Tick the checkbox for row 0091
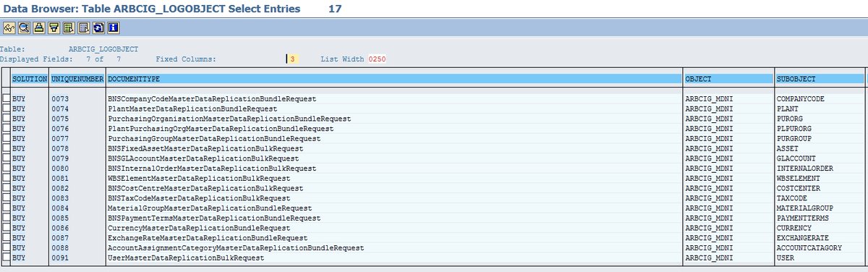The width and height of the screenshot is (868, 272). (x=7, y=258)
